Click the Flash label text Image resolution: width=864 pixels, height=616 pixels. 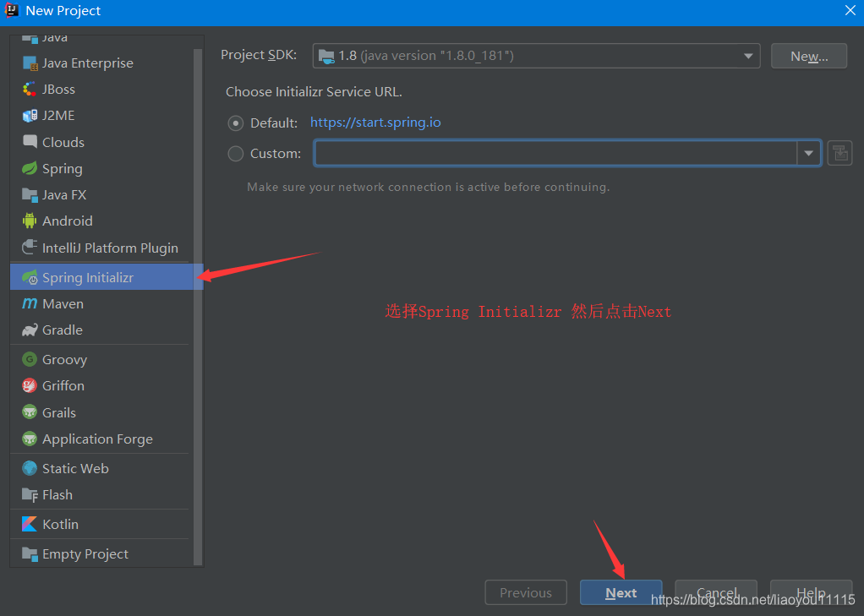click(x=57, y=495)
